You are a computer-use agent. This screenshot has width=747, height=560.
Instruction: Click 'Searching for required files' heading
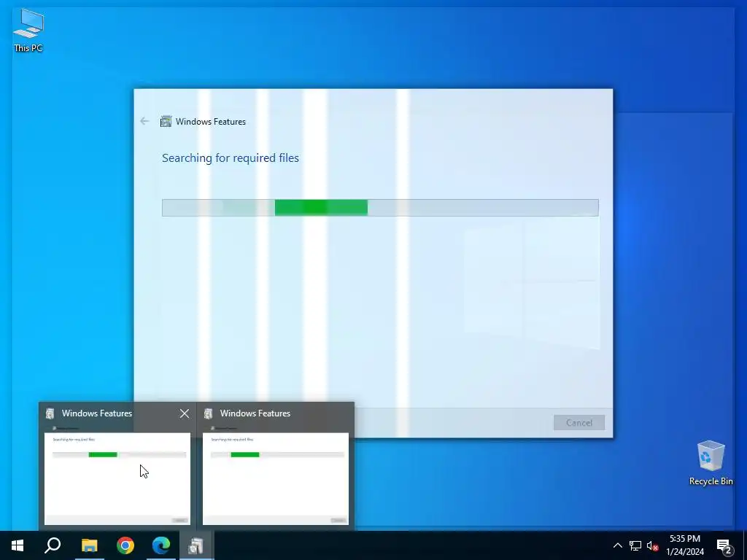tap(230, 158)
